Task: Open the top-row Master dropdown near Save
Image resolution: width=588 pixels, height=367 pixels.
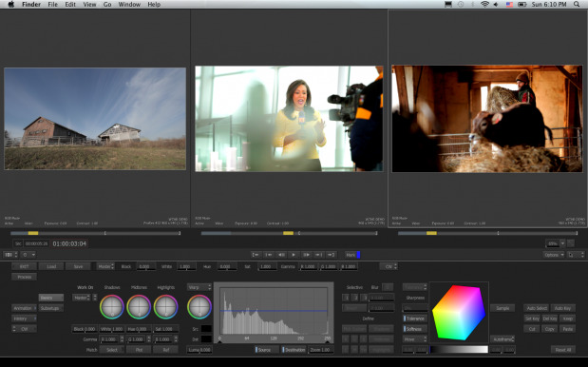Action: 105,266
